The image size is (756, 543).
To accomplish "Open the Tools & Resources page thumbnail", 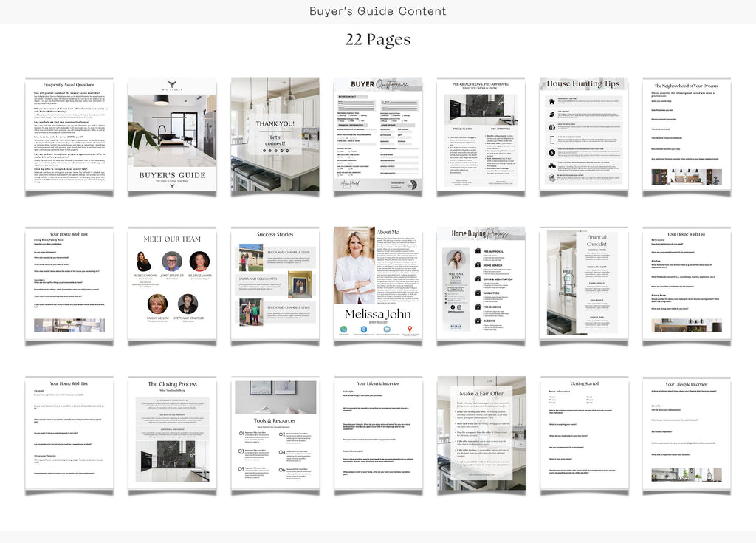I will 275,434.
